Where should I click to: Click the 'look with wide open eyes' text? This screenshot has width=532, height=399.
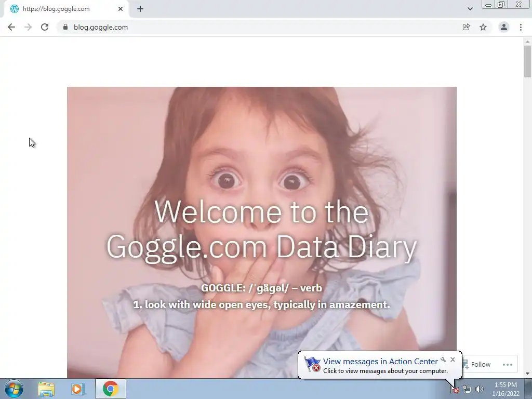coord(262,304)
